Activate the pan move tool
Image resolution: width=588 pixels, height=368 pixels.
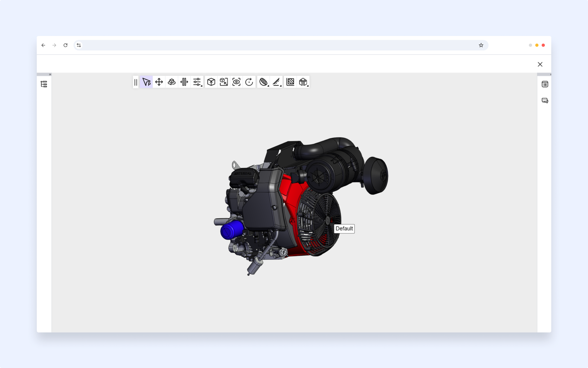[159, 82]
